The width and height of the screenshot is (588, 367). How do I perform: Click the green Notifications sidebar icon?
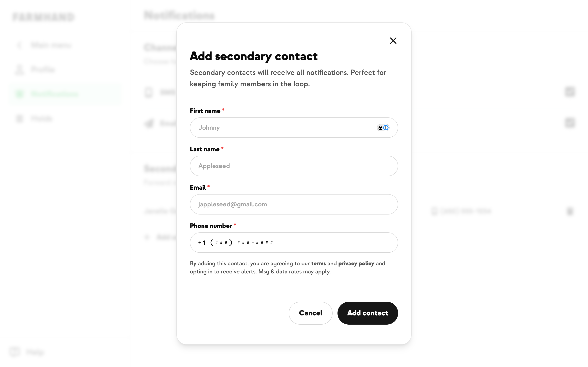[x=19, y=94]
